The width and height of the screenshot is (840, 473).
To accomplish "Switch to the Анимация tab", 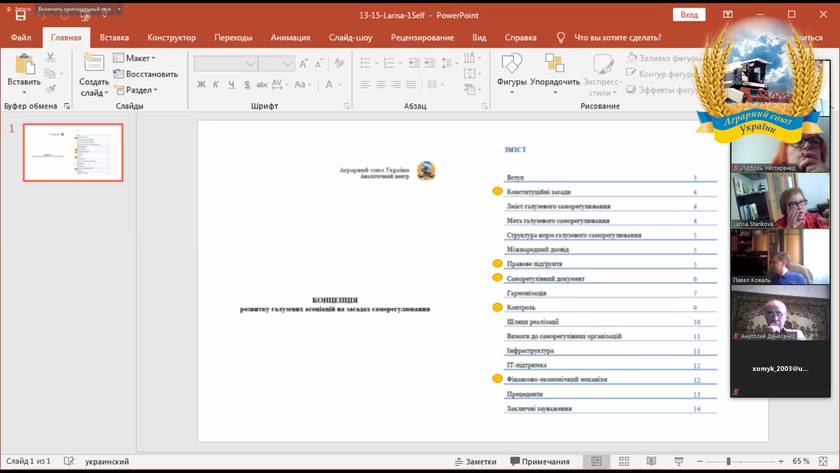I will pos(290,37).
